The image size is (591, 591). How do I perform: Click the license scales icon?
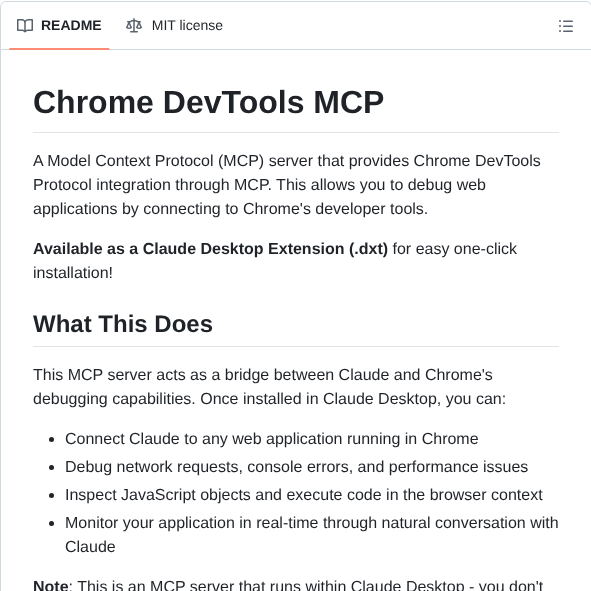[x=134, y=26]
